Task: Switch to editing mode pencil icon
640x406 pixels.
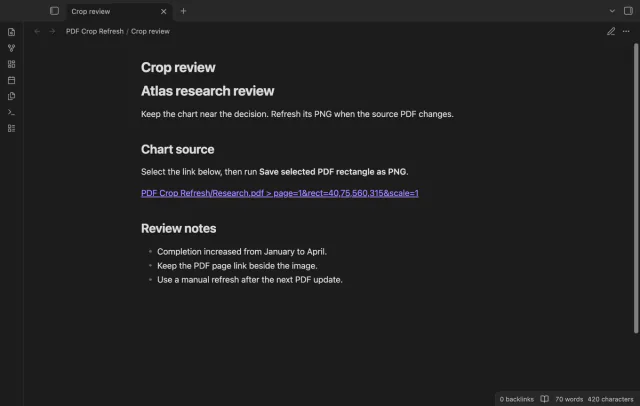Action: click(x=611, y=31)
